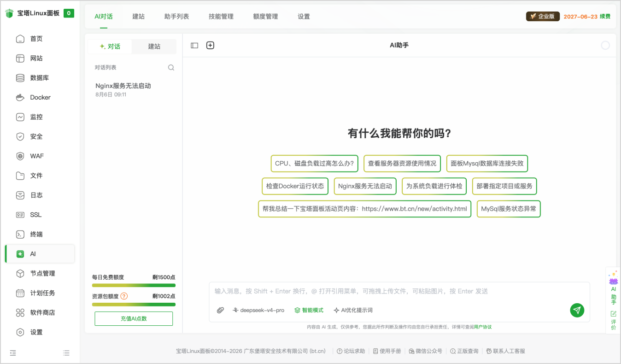Open the 用户协议 user agreement link
This screenshot has height=364, width=621.
pos(483,327)
